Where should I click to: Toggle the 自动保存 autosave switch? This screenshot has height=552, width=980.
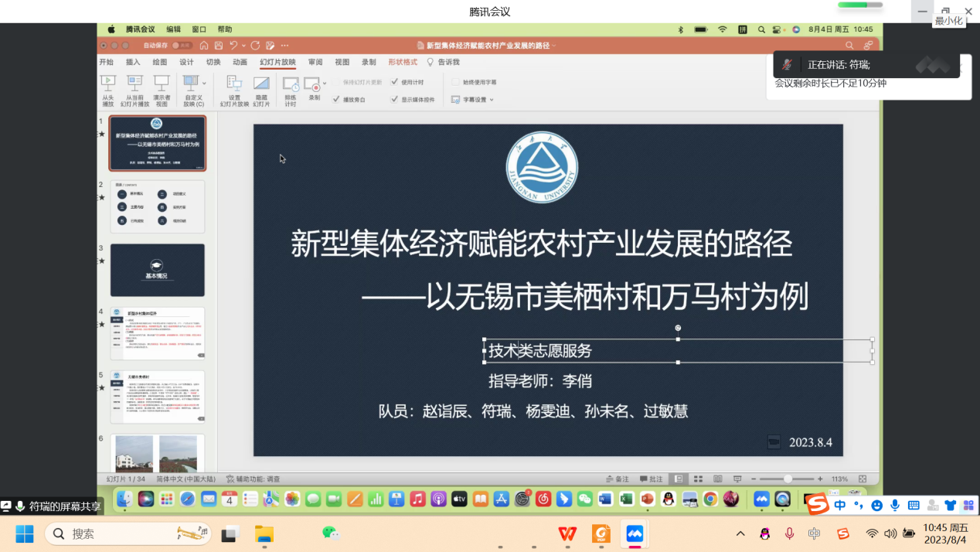click(x=182, y=46)
